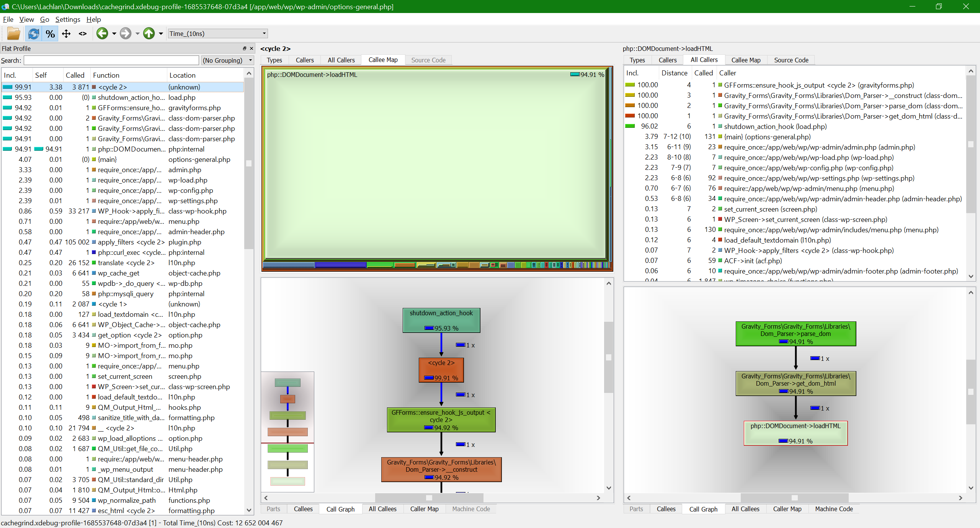Navigate back to the previous function
980x528 pixels.
(x=102, y=34)
